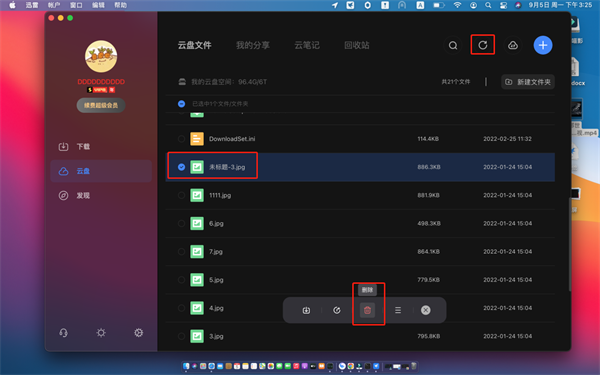This screenshot has height=375, width=600.
Task: Open the 迅雷 menu in menu bar
Action: click(x=32, y=5)
